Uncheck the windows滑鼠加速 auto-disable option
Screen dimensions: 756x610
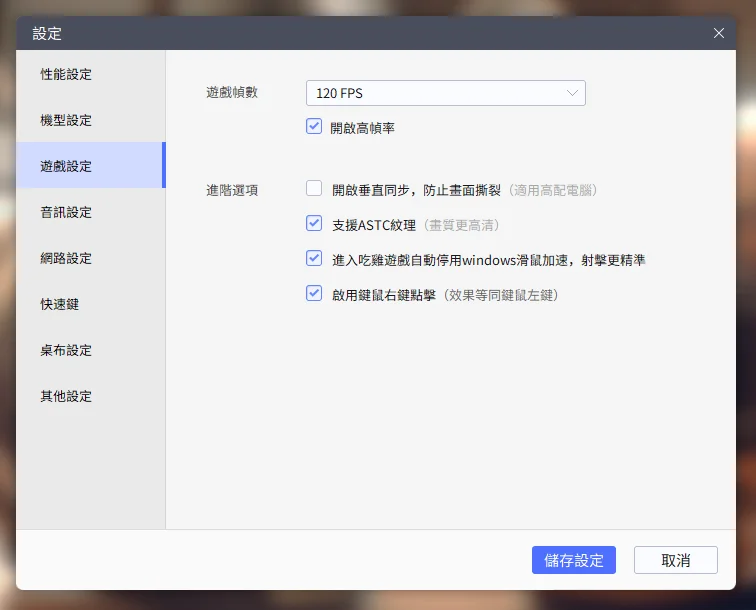(314, 258)
